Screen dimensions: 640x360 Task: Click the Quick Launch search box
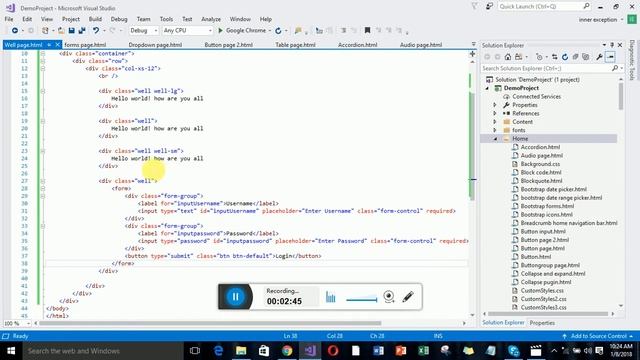pos(544,7)
